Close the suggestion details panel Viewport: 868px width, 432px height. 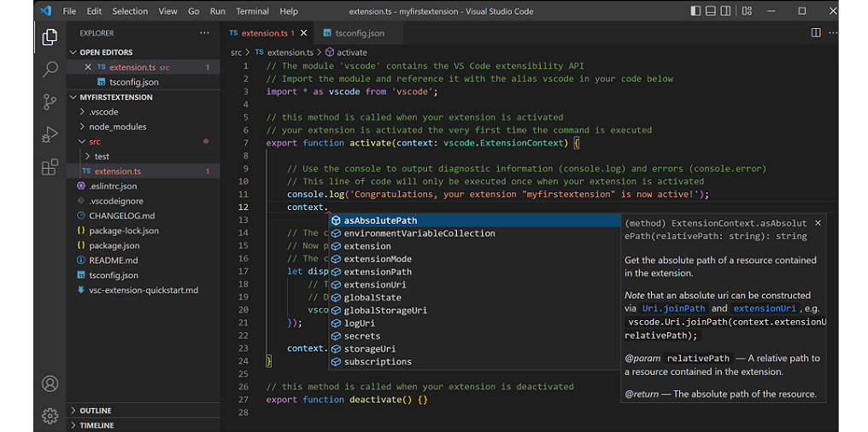tap(818, 223)
